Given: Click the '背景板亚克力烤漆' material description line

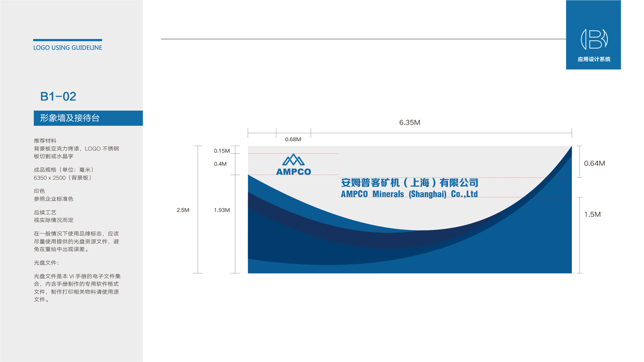Looking at the screenshot, I should coord(76,148).
